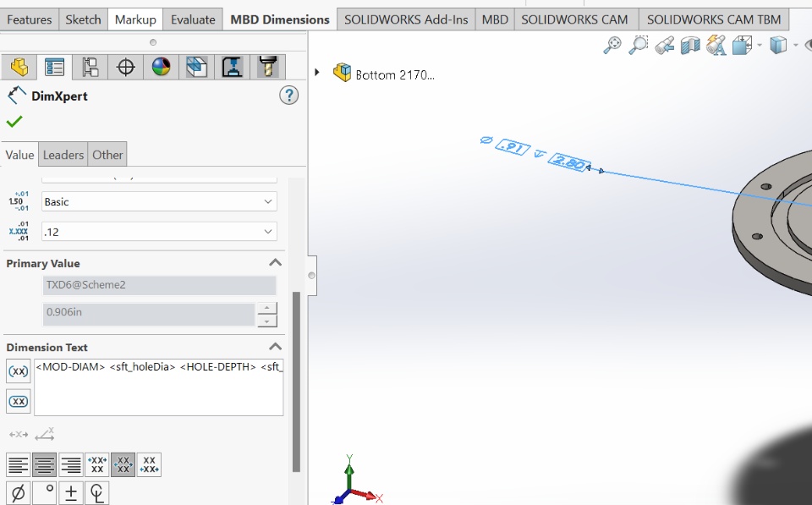Screen dimensions: 812x505
Task: Increase primary value with up spinner
Action: tap(266, 308)
